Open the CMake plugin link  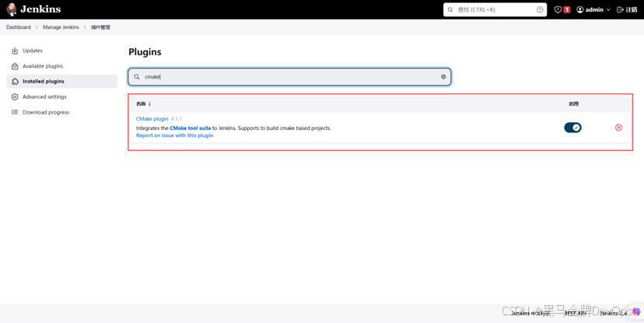[x=152, y=119]
